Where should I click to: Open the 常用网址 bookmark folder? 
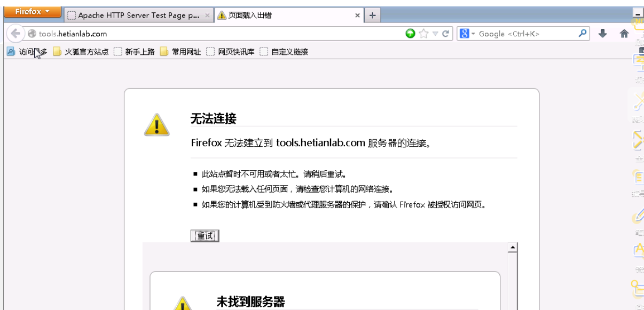click(181, 52)
